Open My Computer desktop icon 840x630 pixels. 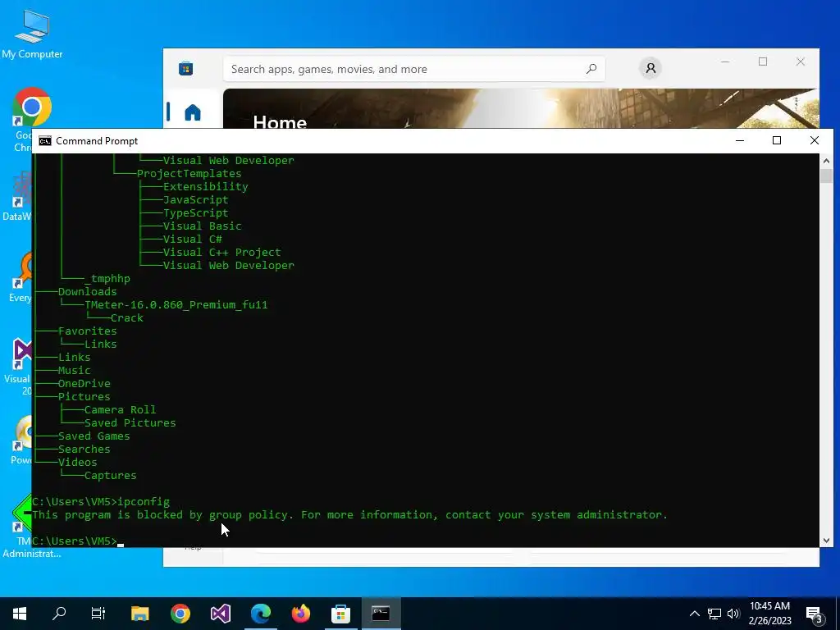coord(32,33)
